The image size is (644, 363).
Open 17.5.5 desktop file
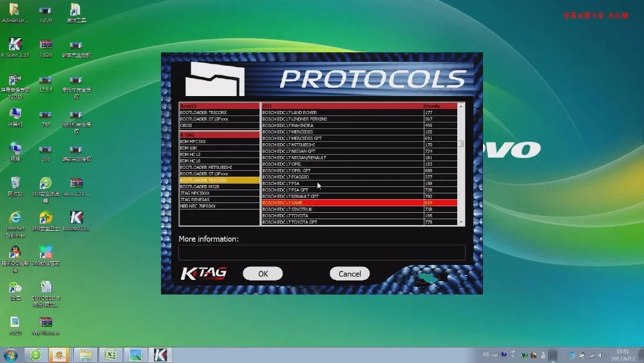46,83
